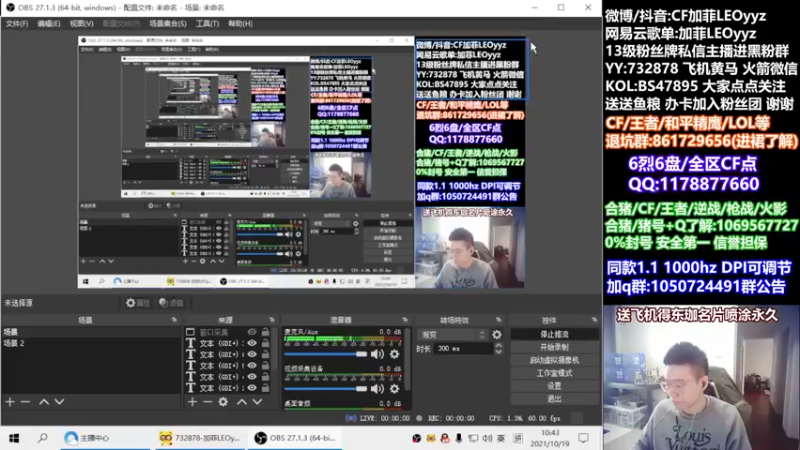Mute the 麦克风/Aux audio channel
Viewport: 800px width, 450px height.
click(378, 354)
